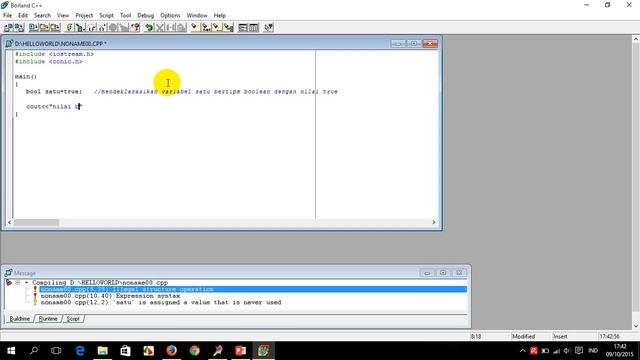Switch to the Buildtime tab
Screen dimensions: 640x360
(20, 319)
